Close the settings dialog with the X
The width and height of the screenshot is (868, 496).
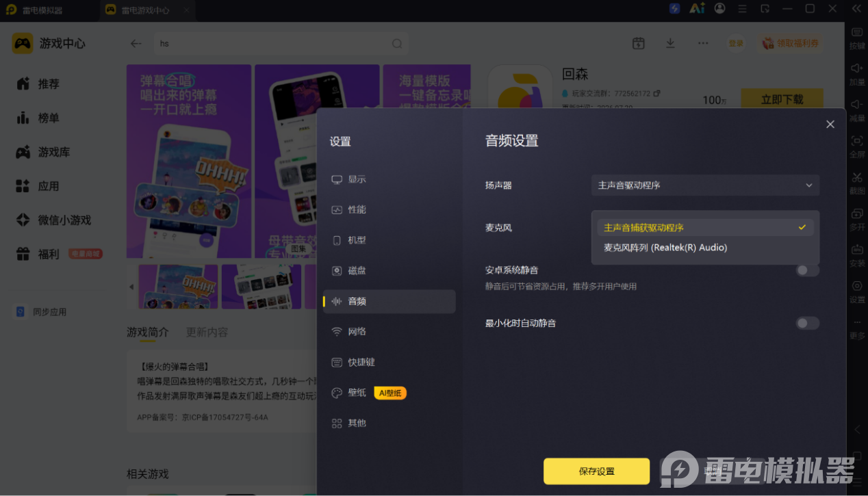830,124
